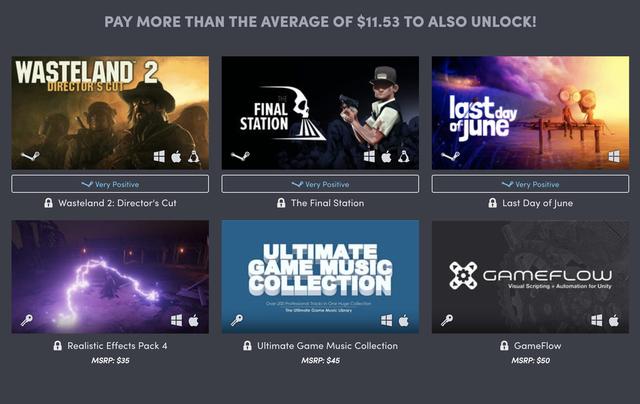This screenshot has height=404, width=640.
Task: Click the Windows icon on Last Day of June
Action: [x=614, y=156]
